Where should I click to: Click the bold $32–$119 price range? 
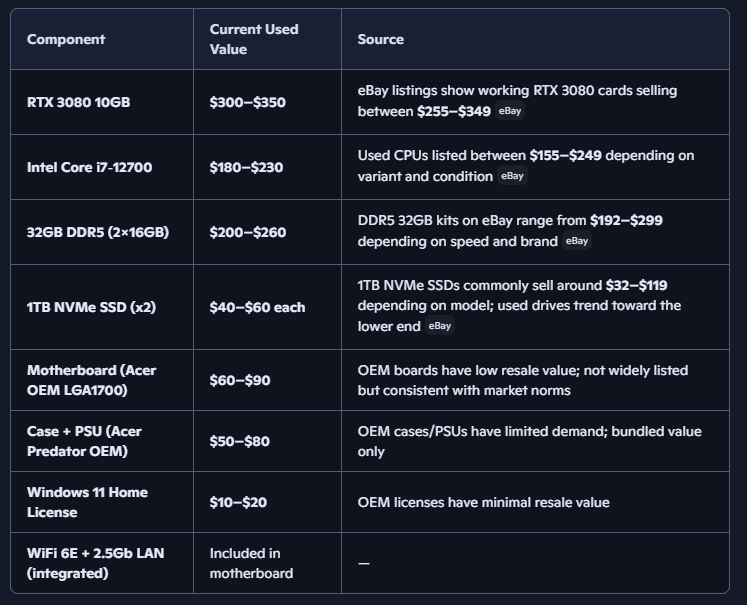tap(636, 285)
